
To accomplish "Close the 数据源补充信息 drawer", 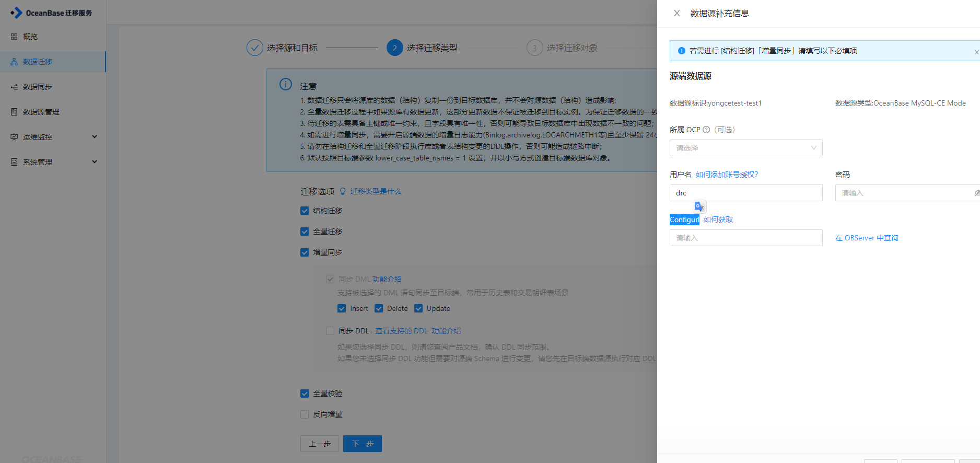I will (676, 13).
